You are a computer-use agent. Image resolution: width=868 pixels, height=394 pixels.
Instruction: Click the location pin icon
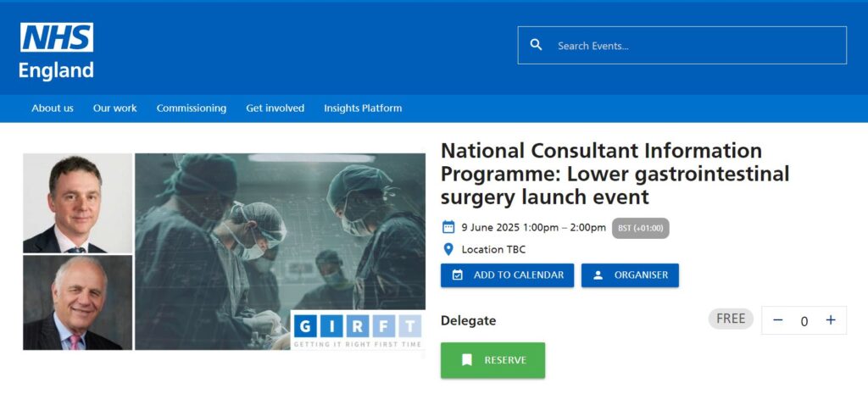pyautogui.click(x=448, y=249)
